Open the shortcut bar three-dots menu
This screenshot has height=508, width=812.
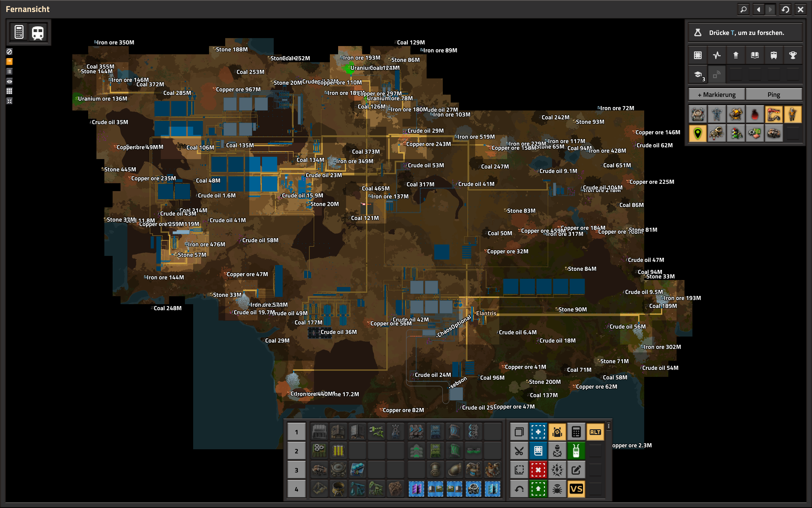[609, 426]
